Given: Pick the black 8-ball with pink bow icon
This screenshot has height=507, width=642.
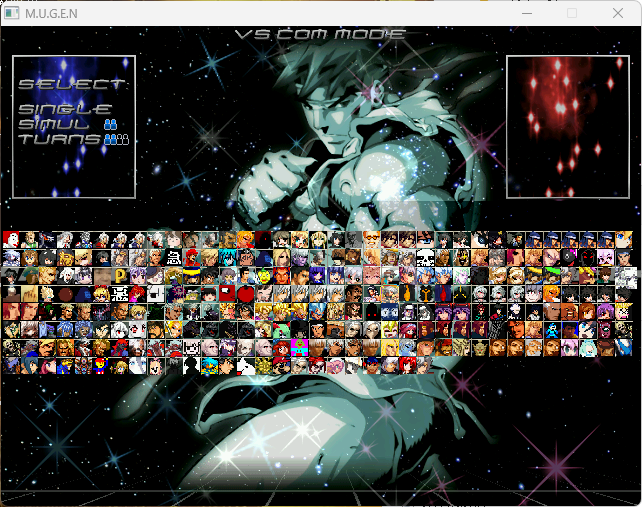Looking at the screenshot, I should pos(570,258).
